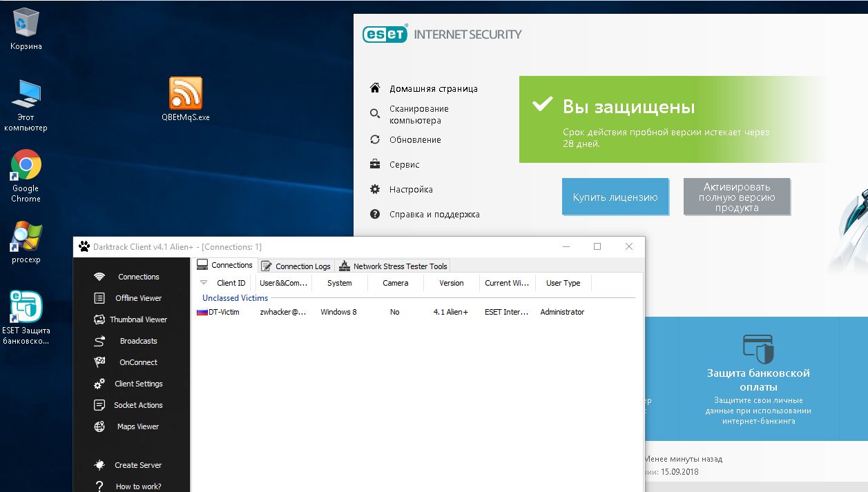
Task: Click the Защита банковской оплаты tile in ESET
Action: pyautogui.click(x=758, y=380)
